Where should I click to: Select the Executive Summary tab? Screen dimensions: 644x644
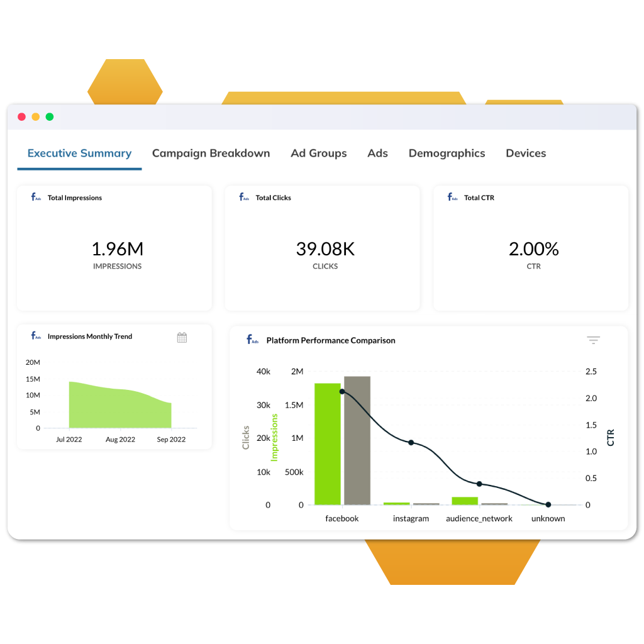[x=79, y=153]
